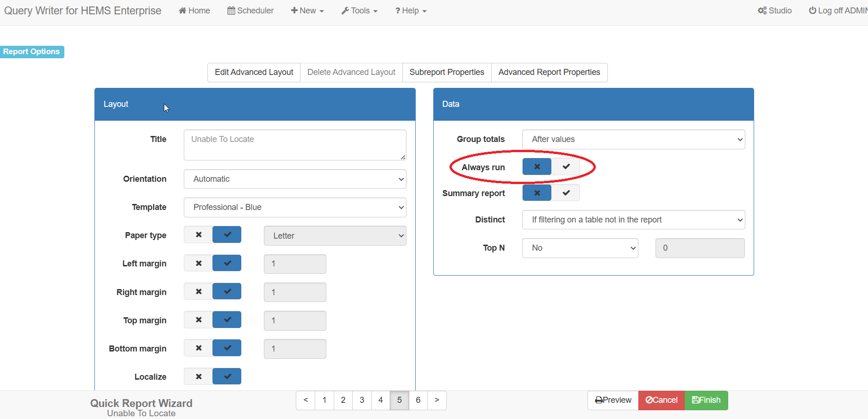Click into the Title text field

pyautogui.click(x=295, y=145)
